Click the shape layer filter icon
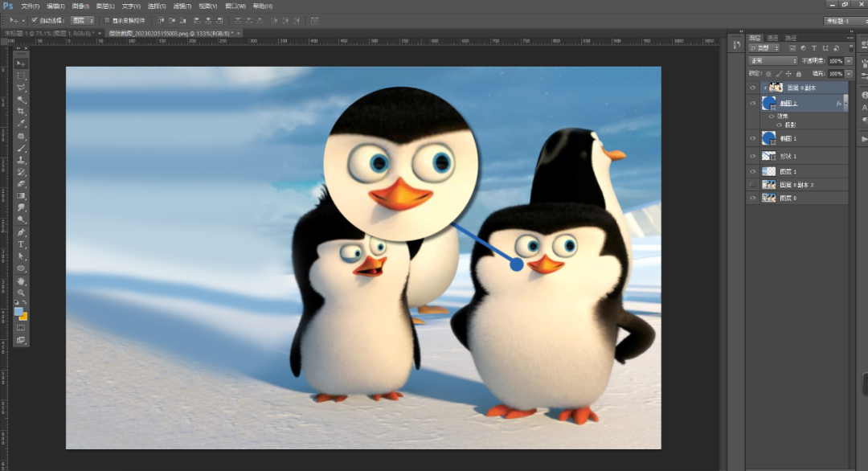Image resolution: width=868 pixels, height=471 pixels. point(825,49)
